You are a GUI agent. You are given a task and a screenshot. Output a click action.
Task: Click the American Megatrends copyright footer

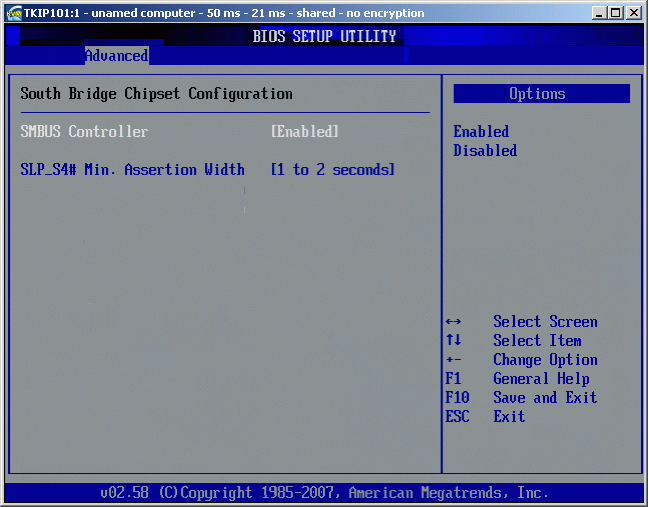point(324,493)
